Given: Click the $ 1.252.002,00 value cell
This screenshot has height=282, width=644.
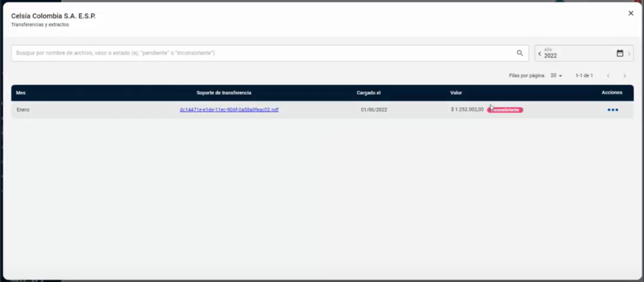Looking at the screenshot, I should coord(467,109).
